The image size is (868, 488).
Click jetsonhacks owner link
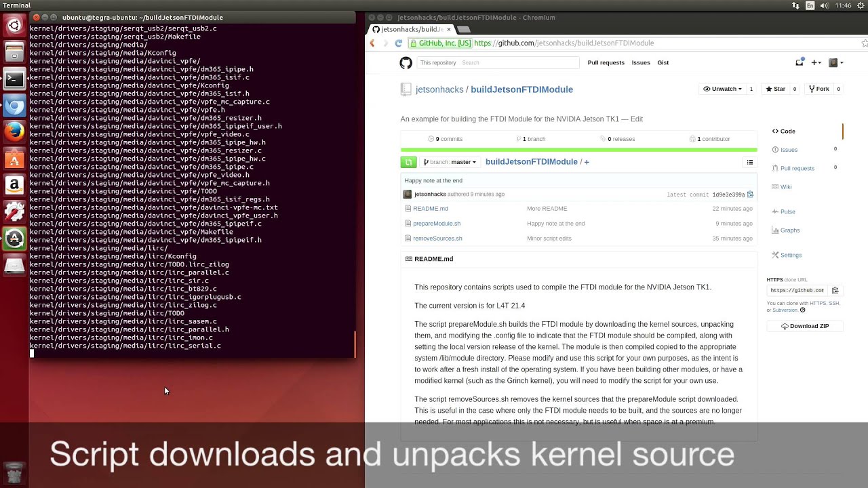tap(439, 89)
